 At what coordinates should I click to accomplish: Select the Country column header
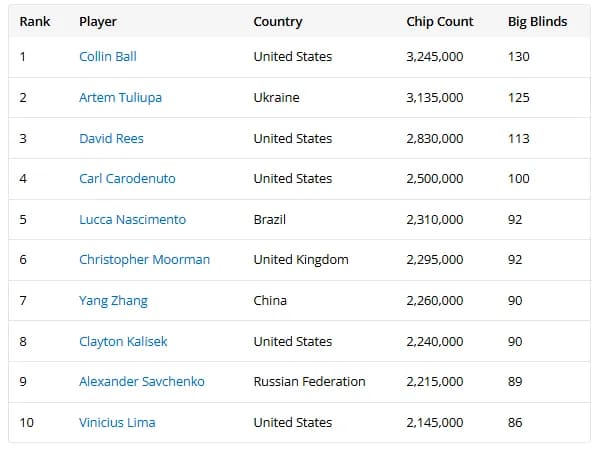coord(278,22)
